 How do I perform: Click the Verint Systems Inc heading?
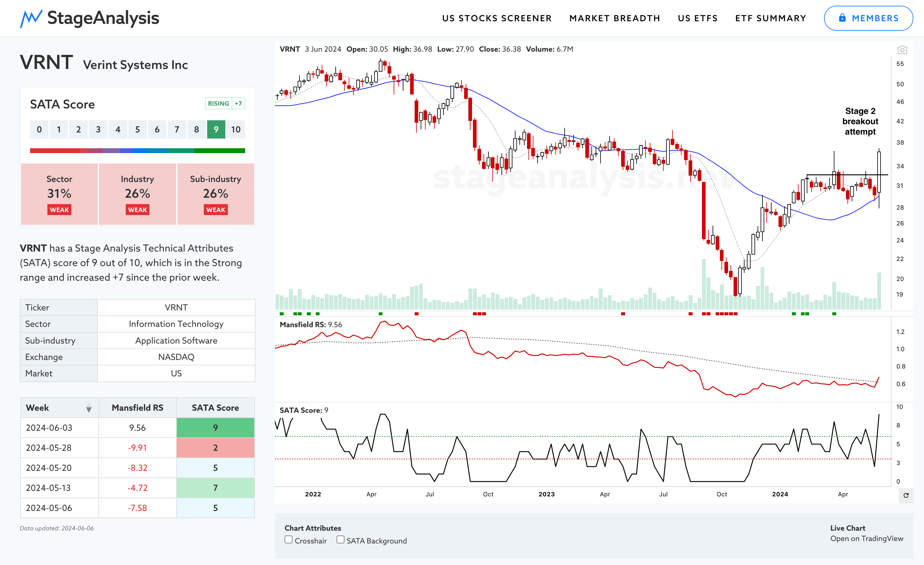pos(135,65)
